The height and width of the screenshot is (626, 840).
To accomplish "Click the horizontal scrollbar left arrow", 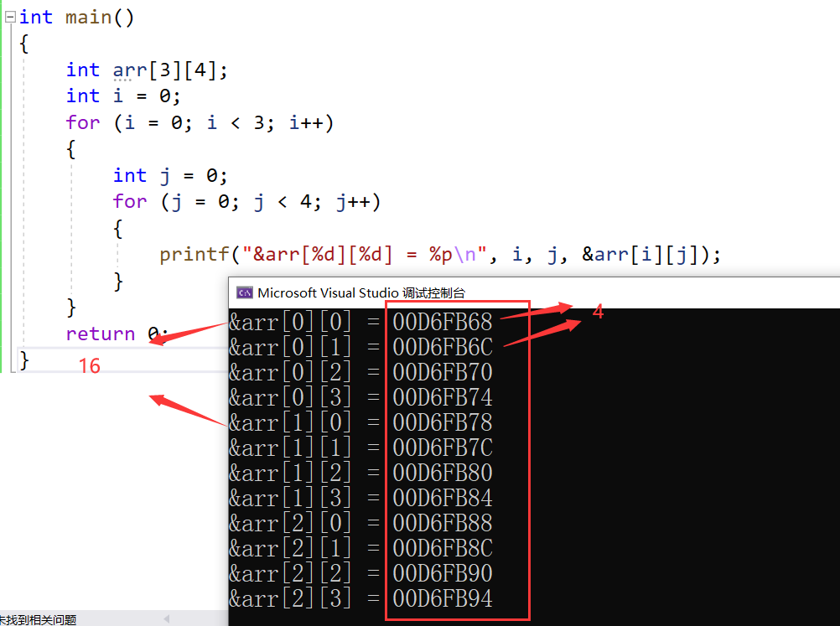I will click(167, 618).
